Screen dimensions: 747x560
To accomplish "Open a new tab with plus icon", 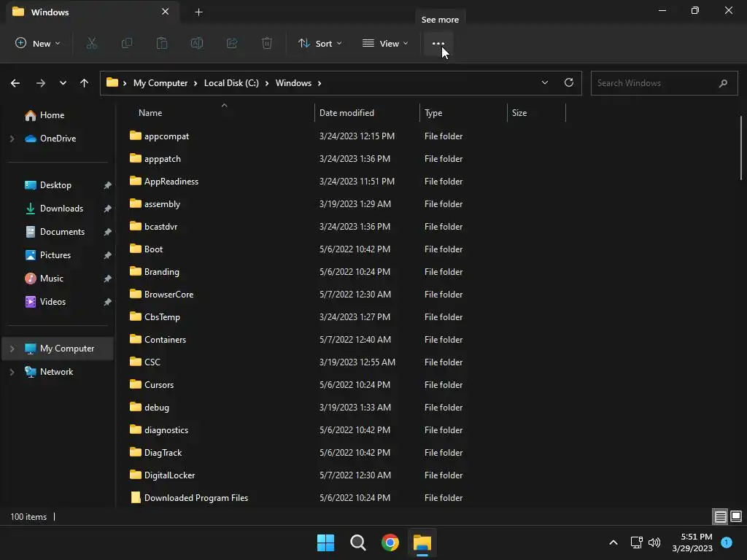I will (198, 12).
